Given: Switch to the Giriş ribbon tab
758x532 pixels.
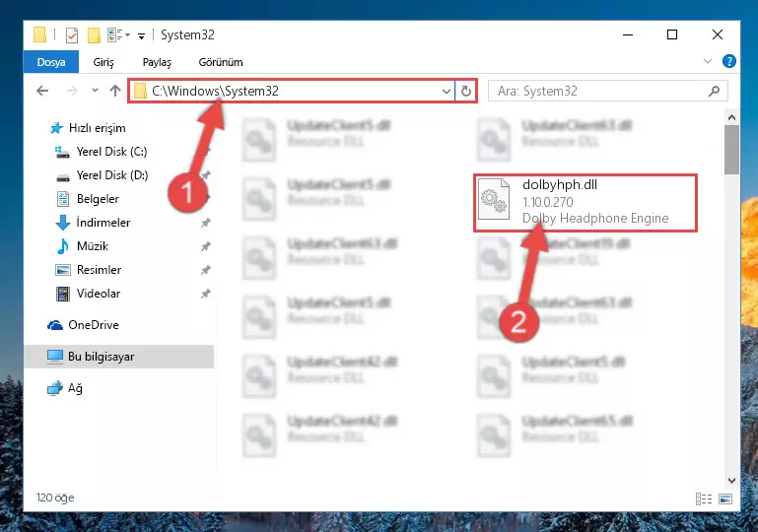Looking at the screenshot, I should pos(103,62).
